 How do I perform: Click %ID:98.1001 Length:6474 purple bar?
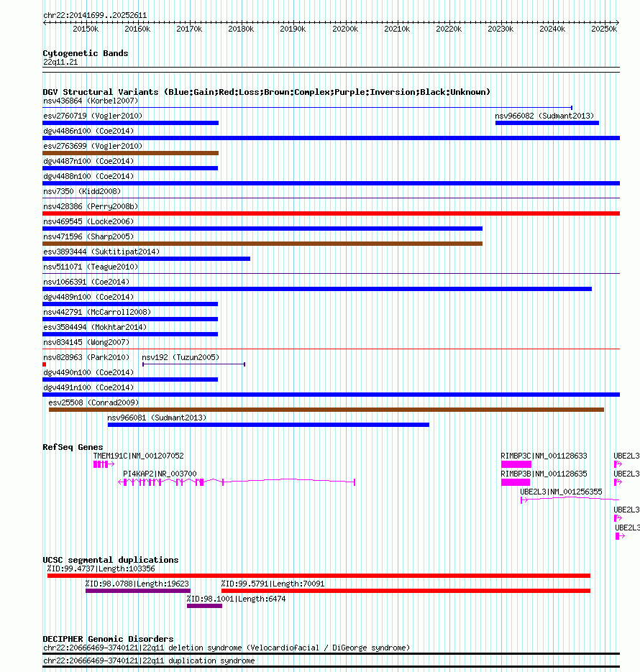point(204,606)
